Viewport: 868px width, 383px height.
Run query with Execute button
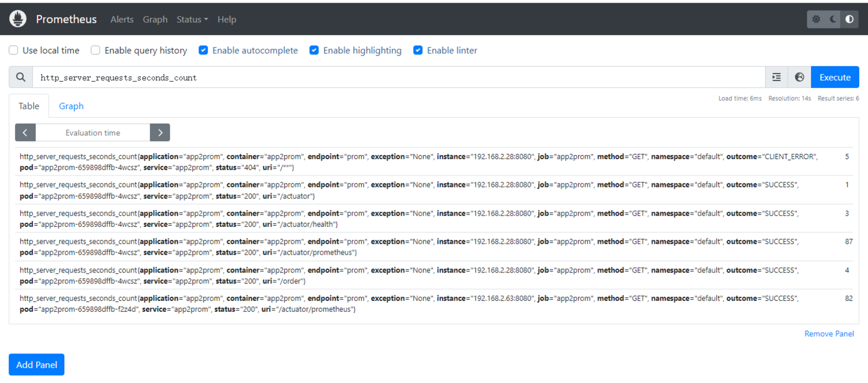coord(835,77)
